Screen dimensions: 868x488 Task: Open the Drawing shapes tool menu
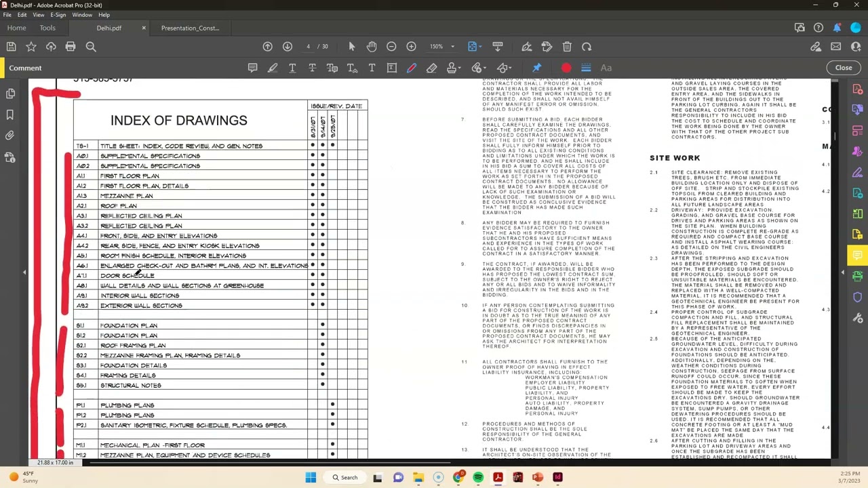(x=504, y=68)
